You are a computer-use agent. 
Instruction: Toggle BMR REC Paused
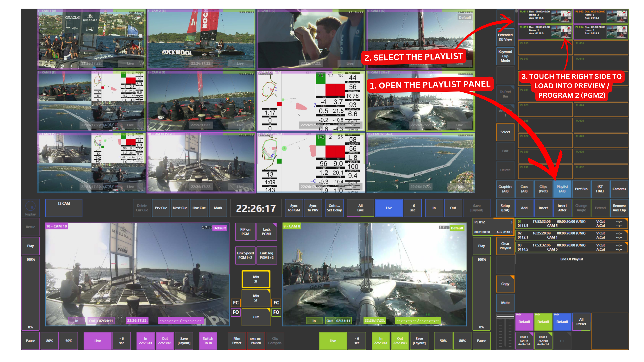[256, 341]
